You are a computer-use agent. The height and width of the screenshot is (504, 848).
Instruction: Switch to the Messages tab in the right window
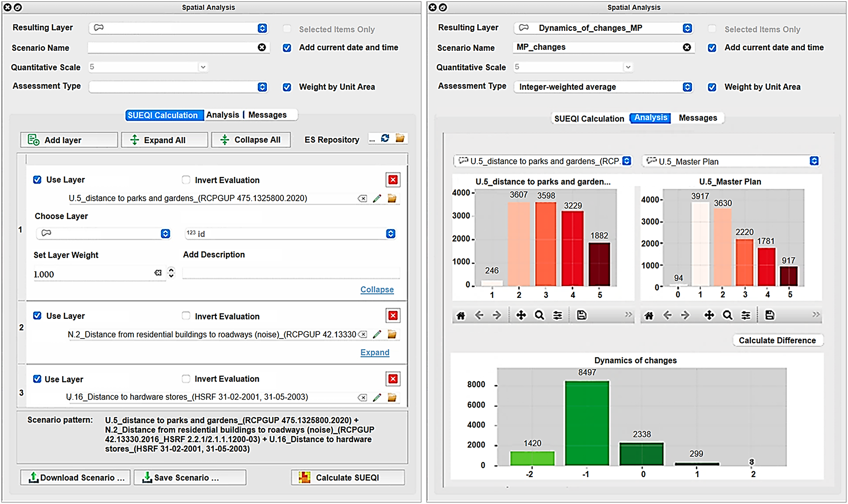pos(698,118)
